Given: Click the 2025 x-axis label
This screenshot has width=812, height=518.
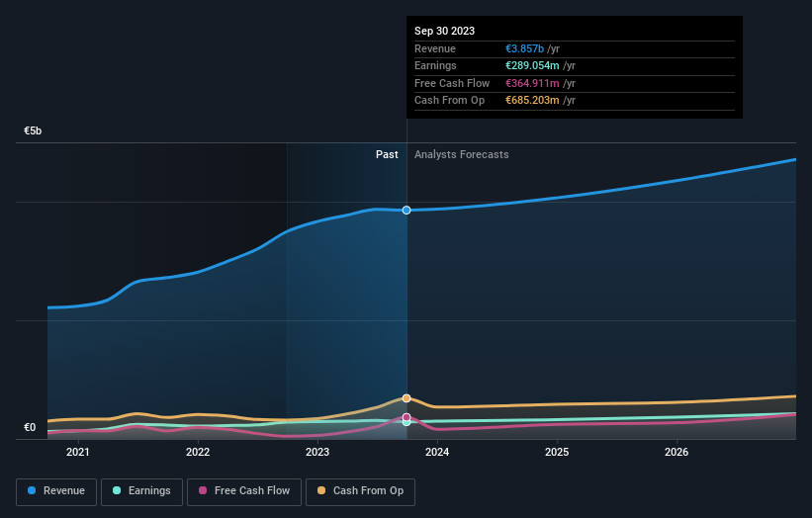Looking at the screenshot, I should point(557,453).
